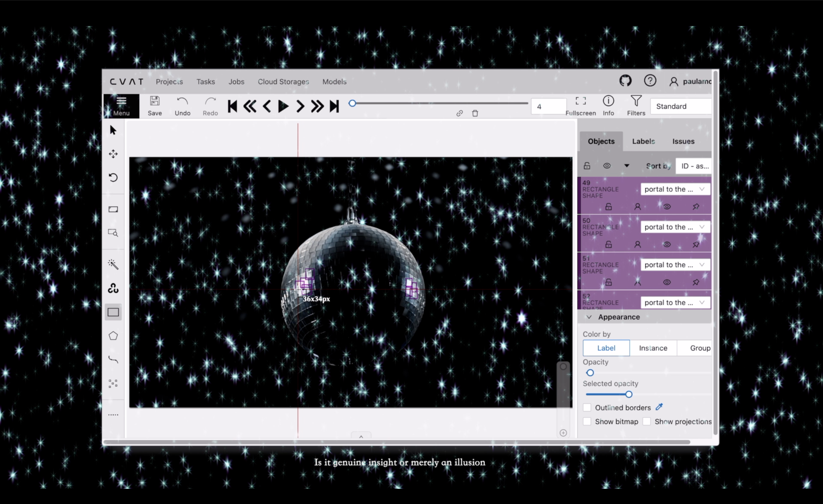
Task: Enable the Outlined borders checkbox
Action: (587, 407)
